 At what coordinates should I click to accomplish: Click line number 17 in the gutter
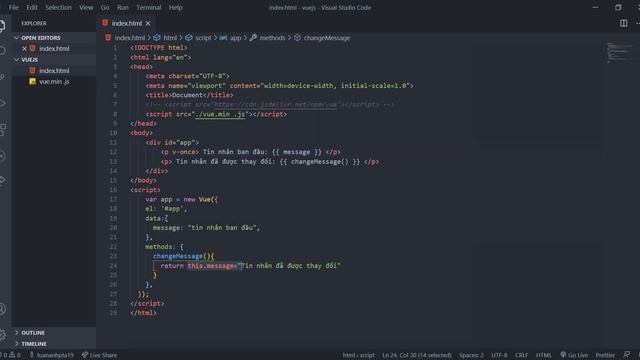113,199
